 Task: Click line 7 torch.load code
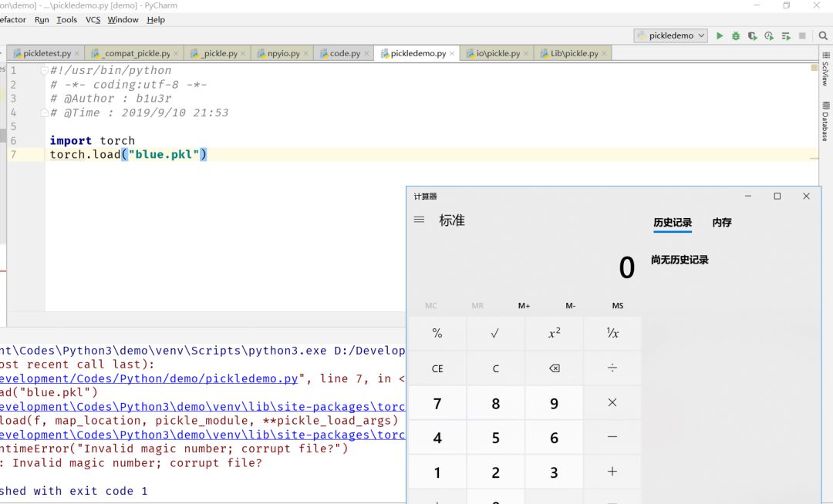128,154
